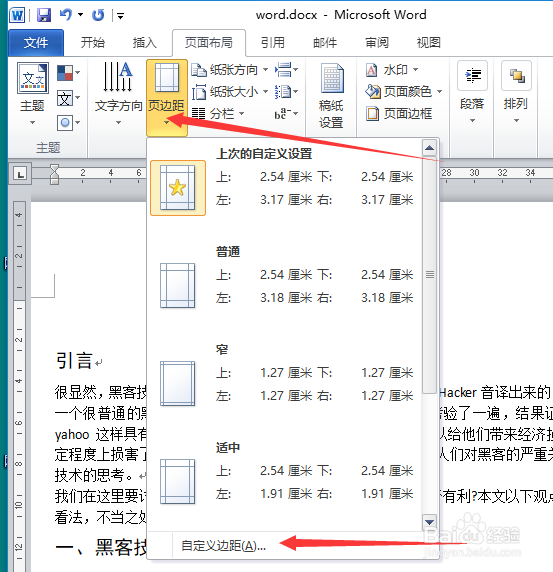Choose the 适中 moderate margin preset
Image resolution: width=553 pixels, height=572 pixels.
click(285, 475)
